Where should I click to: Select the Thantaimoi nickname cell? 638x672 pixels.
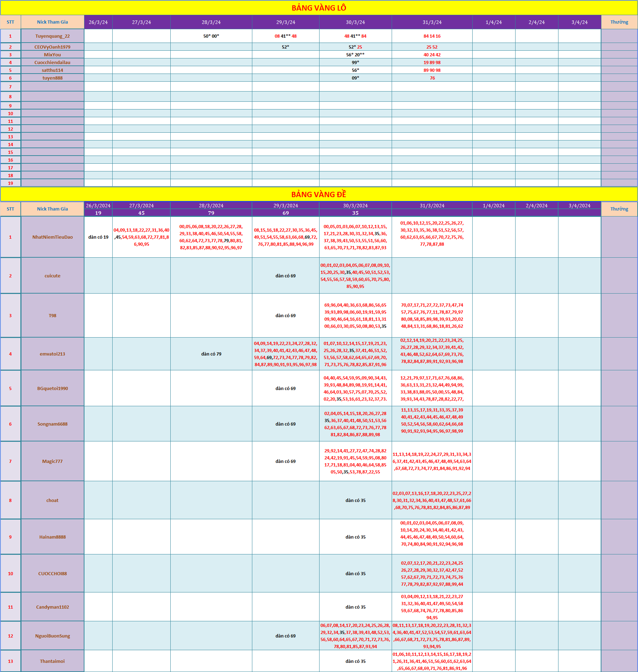[x=52, y=661]
